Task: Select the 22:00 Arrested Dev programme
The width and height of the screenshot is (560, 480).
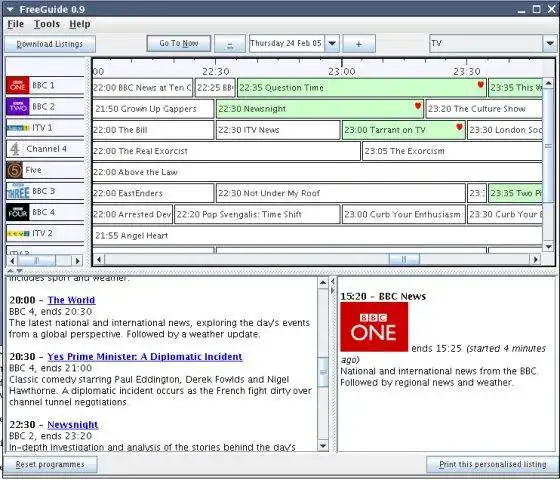Action: 132,214
